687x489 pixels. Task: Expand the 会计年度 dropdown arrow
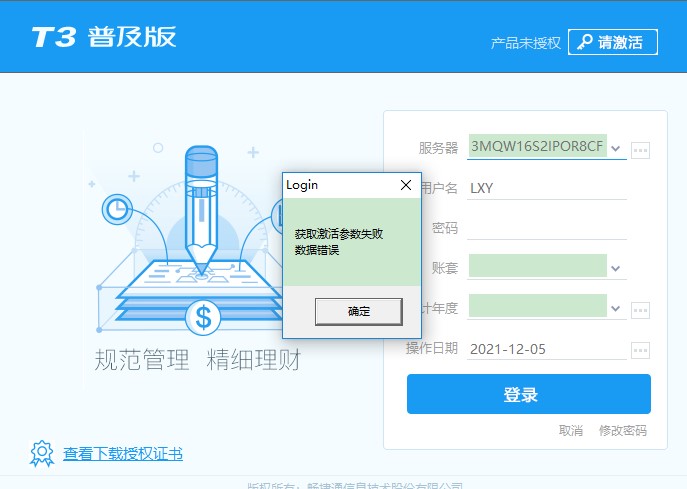pos(616,308)
